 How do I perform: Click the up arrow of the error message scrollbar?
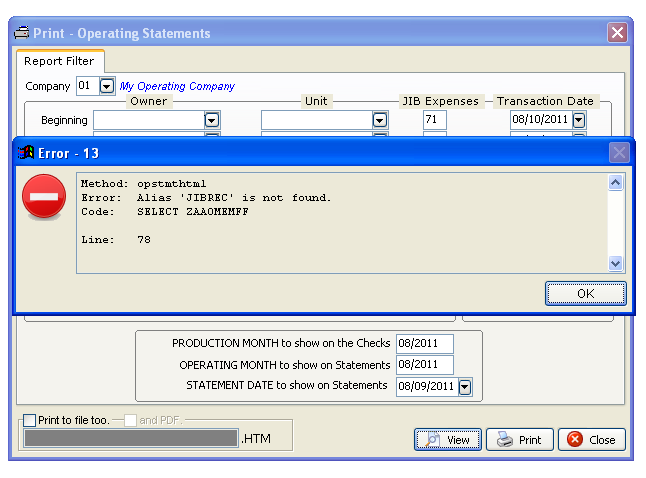click(615, 182)
